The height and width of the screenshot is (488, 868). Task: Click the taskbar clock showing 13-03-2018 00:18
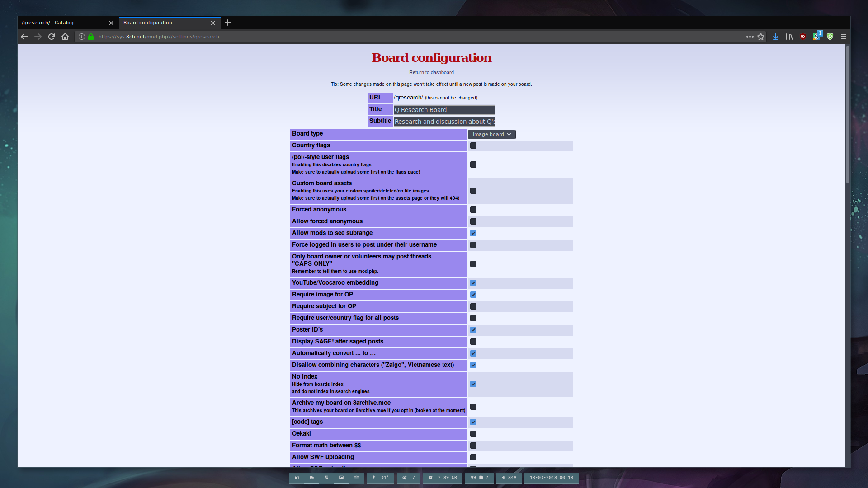point(551,478)
